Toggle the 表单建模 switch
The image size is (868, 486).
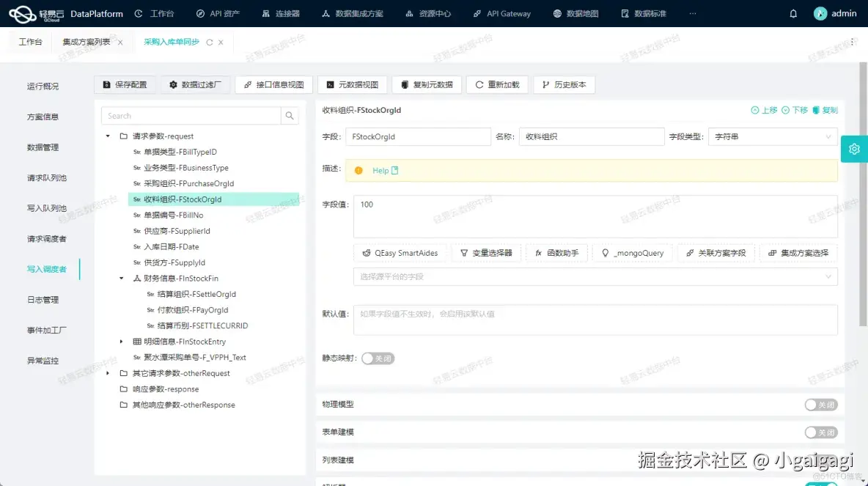pos(821,432)
